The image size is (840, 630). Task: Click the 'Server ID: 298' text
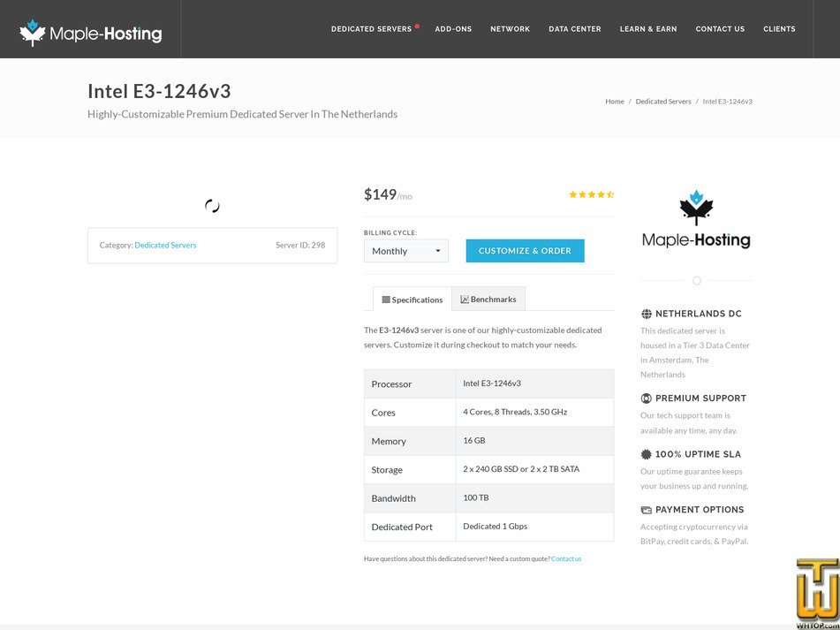point(300,245)
